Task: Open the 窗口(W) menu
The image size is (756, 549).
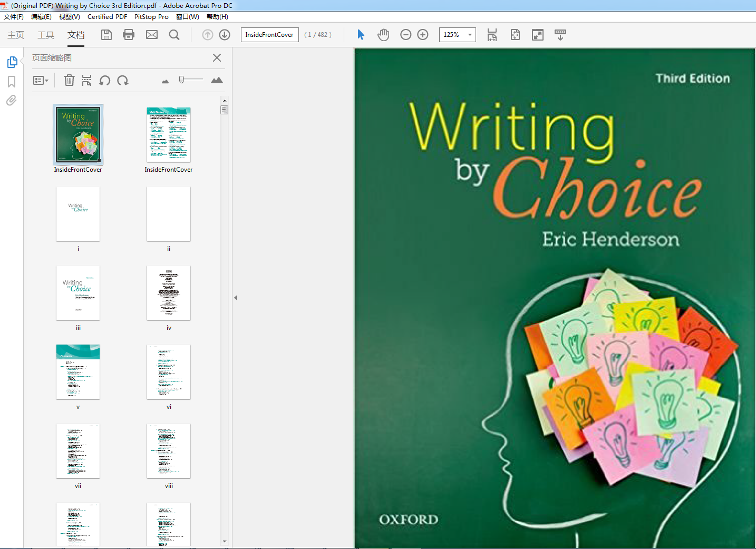Action: 188,17
